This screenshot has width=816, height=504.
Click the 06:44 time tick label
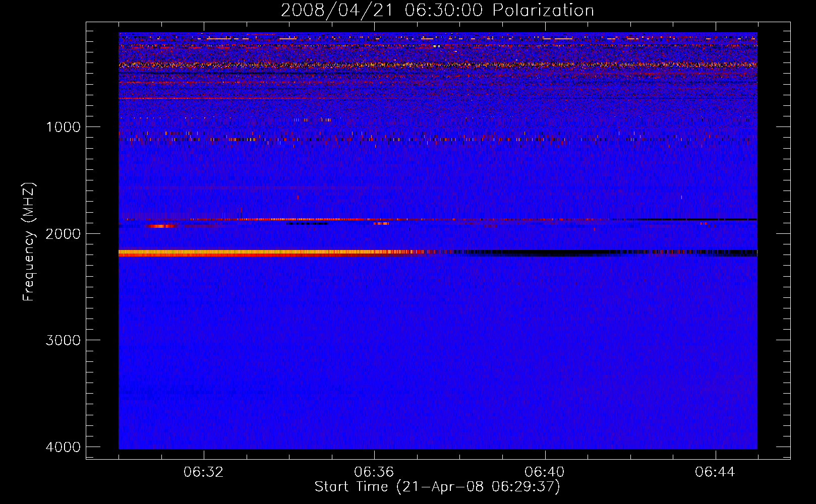pos(715,472)
